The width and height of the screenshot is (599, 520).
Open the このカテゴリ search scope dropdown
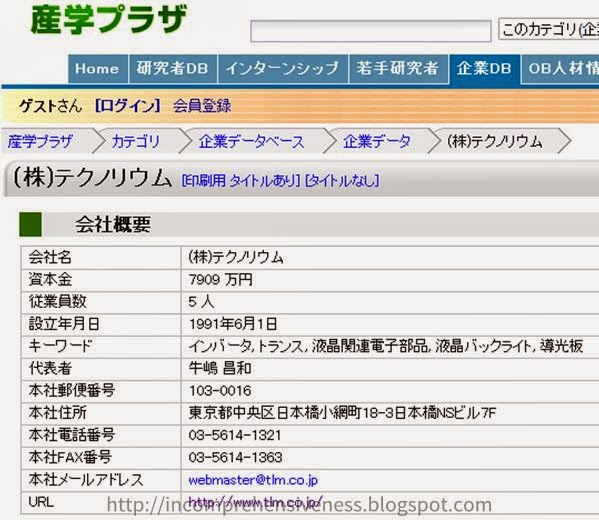point(549,29)
